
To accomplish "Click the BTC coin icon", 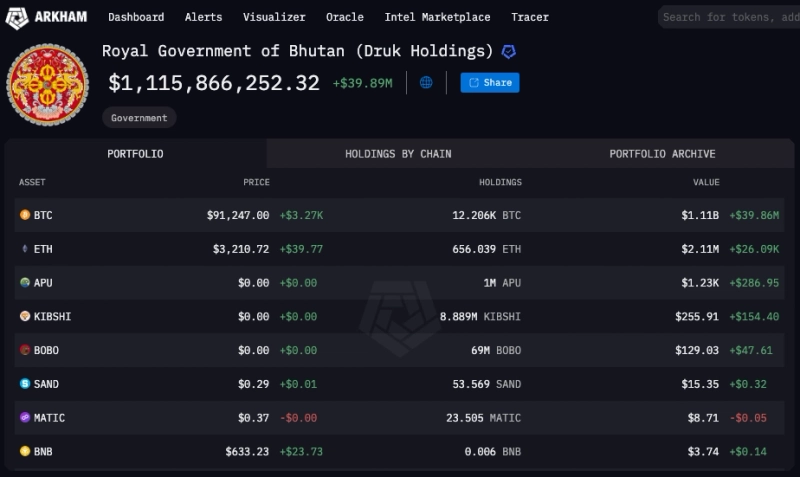I will (25, 215).
